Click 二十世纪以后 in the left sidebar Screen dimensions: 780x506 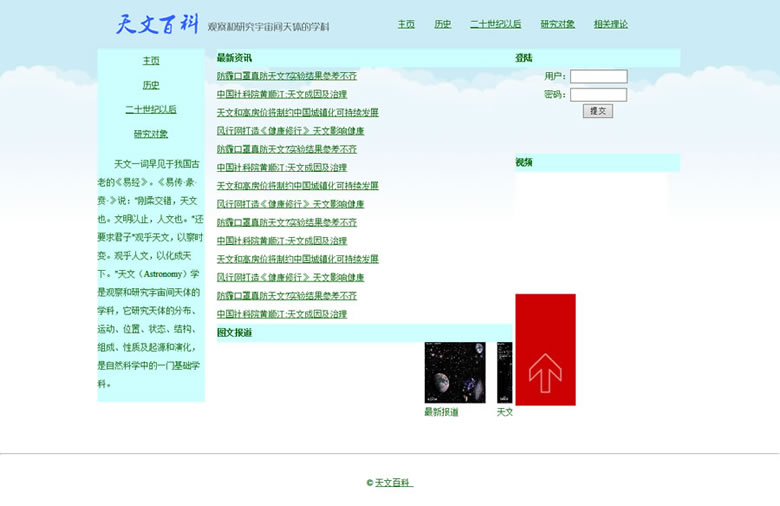(x=151, y=110)
